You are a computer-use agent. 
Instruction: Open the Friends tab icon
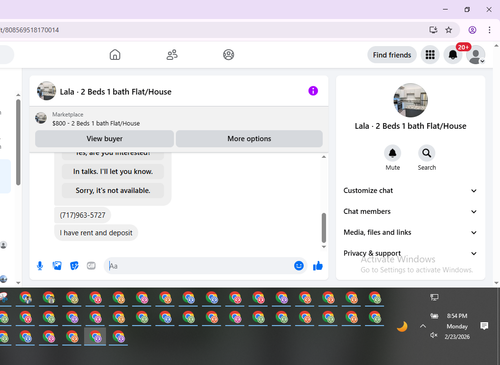pyautogui.click(x=172, y=55)
